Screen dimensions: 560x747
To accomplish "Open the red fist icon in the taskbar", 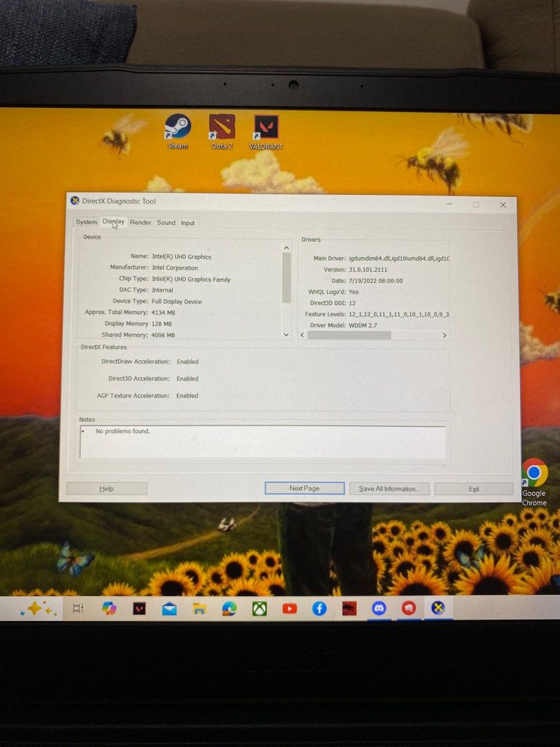I will (x=409, y=608).
